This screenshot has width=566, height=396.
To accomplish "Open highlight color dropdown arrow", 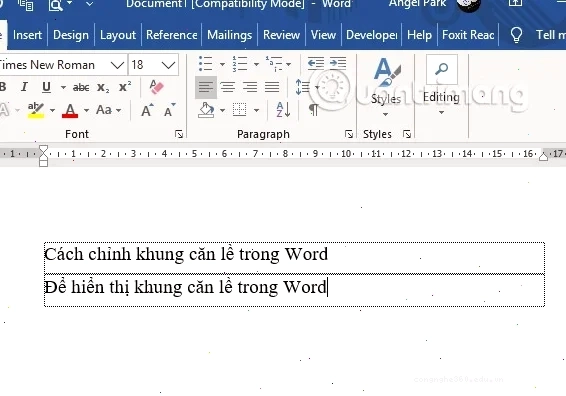I will (x=52, y=110).
